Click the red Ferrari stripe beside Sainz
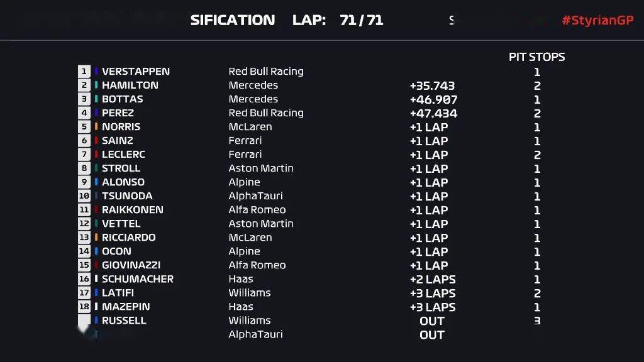 pyautogui.click(x=96, y=140)
